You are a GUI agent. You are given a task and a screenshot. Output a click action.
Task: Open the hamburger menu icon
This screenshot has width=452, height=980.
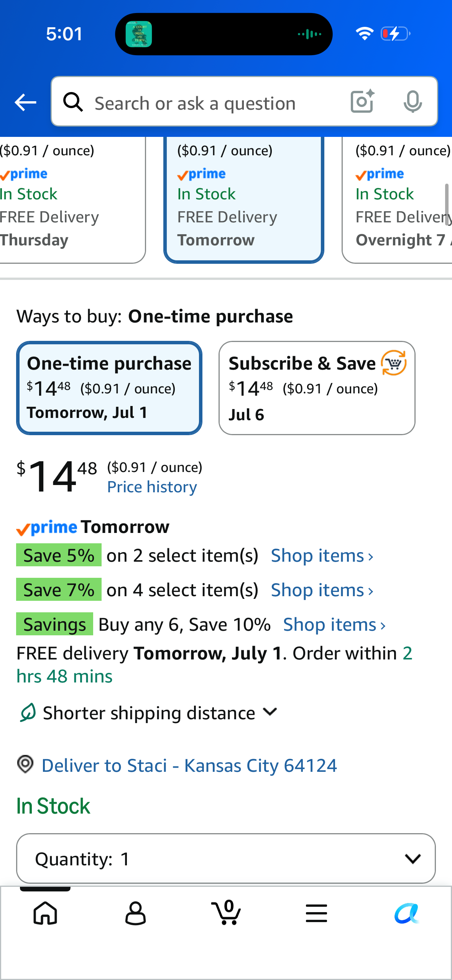coord(316,913)
